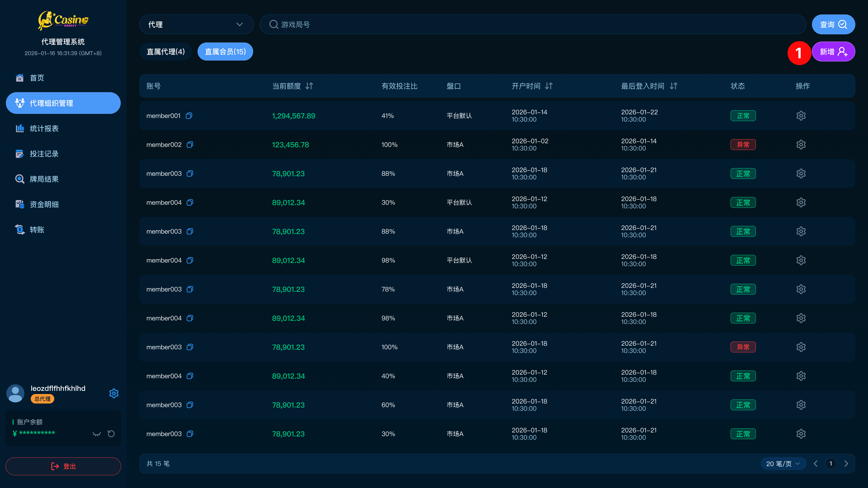This screenshot has height=488, width=868.
Task: Click the 游戏局号 search input field
Action: click(532, 24)
